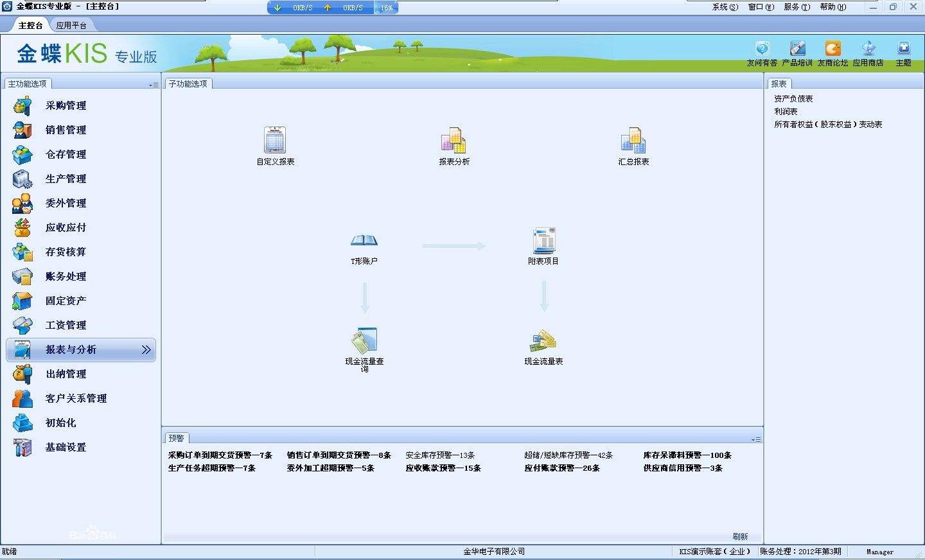Open 应收账款预警—15条 alert
The width and height of the screenshot is (925, 560).
(443, 468)
